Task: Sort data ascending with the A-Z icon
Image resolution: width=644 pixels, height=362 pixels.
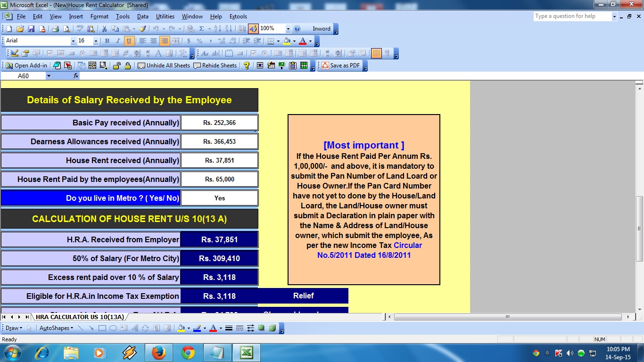Action: [x=219, y=29]
